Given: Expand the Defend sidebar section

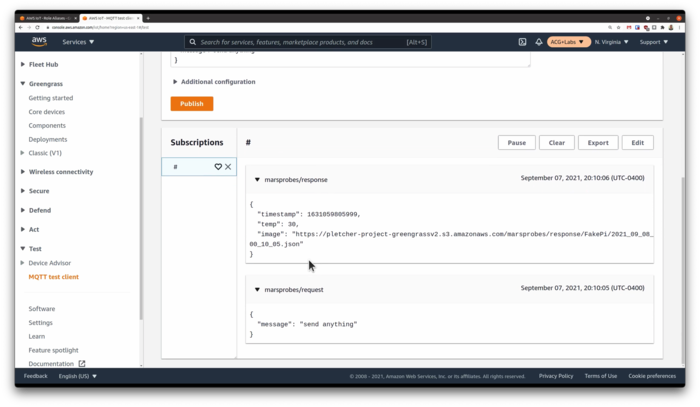Looking at the screenshot, I should pyautogui.click(x=23, y=210).
